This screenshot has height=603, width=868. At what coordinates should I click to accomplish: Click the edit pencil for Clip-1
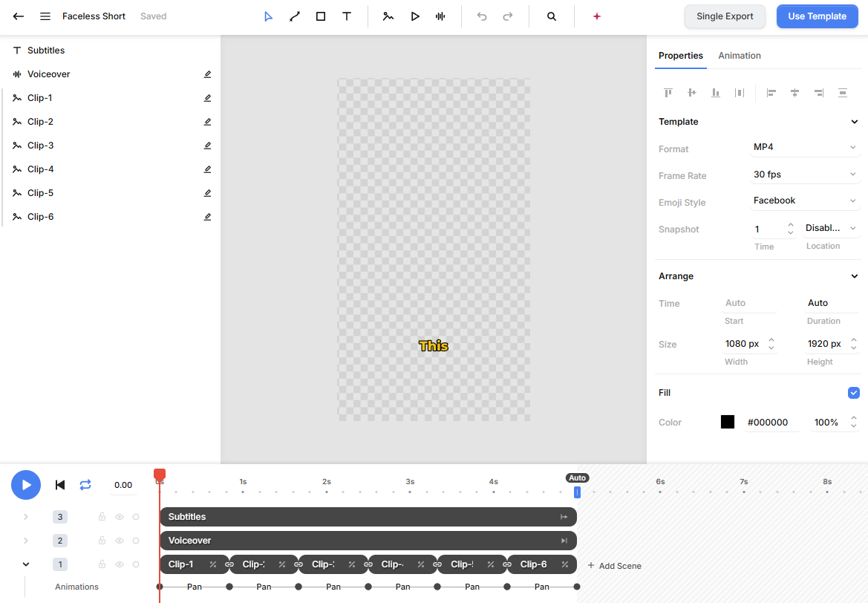pos(208,98)
